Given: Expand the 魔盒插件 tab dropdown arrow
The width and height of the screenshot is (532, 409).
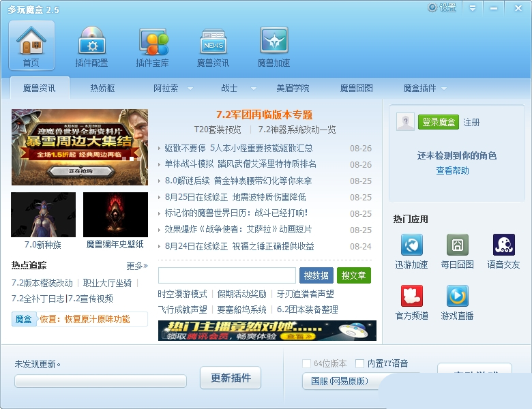Looking at the screenshot, I should click(444, 89).
